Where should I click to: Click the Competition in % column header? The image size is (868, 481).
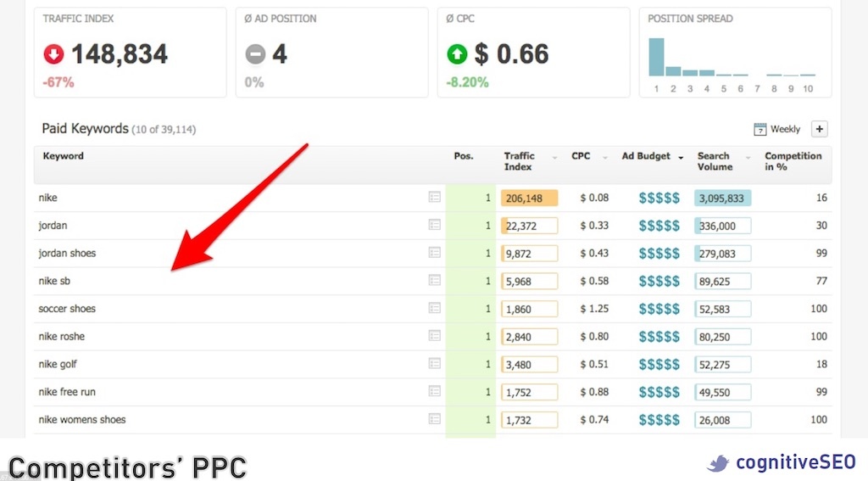793,161
